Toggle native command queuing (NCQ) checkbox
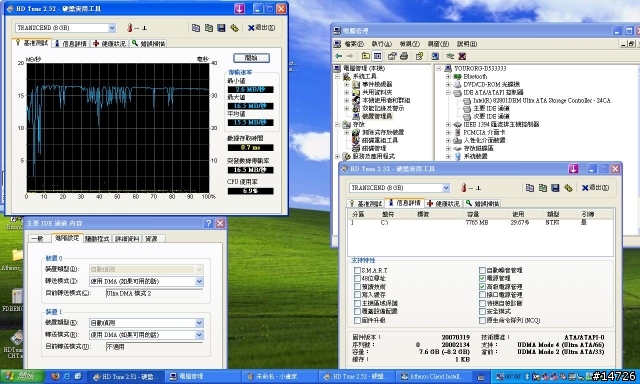640x384 pixels. (482, 320)
